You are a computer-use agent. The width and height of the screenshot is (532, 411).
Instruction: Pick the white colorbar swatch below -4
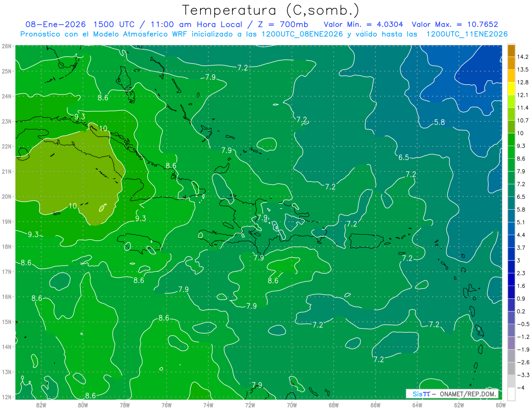pyautogui.click(x=511, y=393)
